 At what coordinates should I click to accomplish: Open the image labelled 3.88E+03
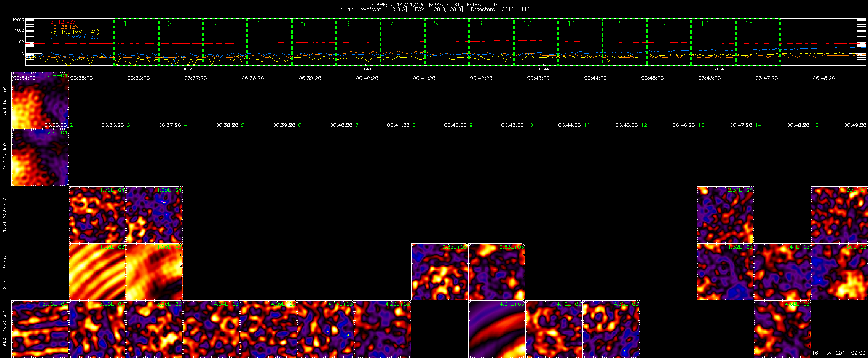click(x=97, y=329)
